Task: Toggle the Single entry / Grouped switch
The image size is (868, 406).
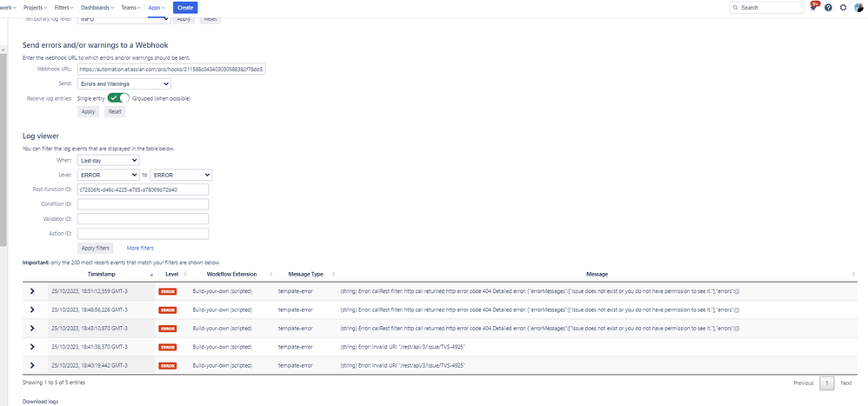Action: pos(118,98)
